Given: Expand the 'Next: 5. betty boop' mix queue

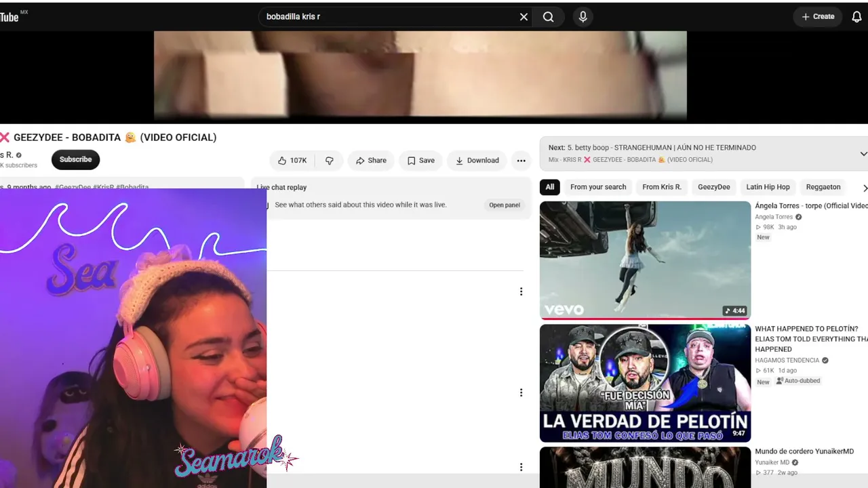Looking at the screenshot, I should point(863,154).
